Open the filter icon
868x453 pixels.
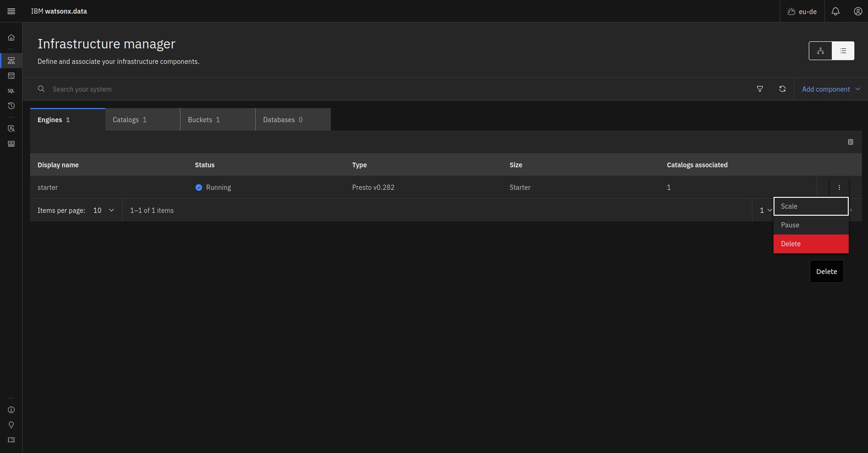click(x=760, y=89)
